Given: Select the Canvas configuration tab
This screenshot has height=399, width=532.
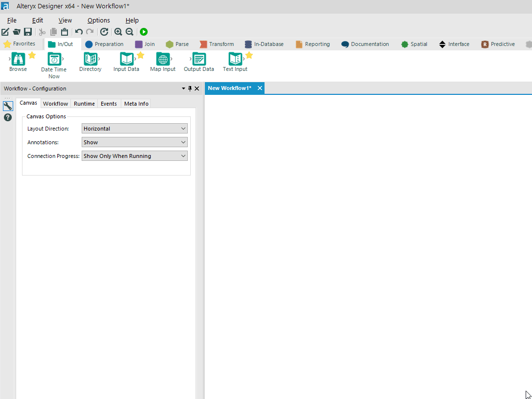Looking at the screenshot, I should [x=28, y=103].
